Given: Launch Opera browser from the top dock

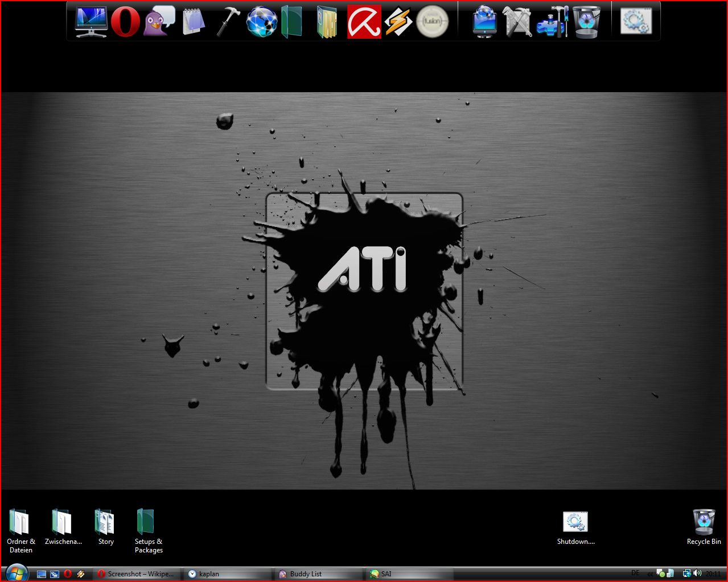Looking at the screenshot, I should point(125,22).
